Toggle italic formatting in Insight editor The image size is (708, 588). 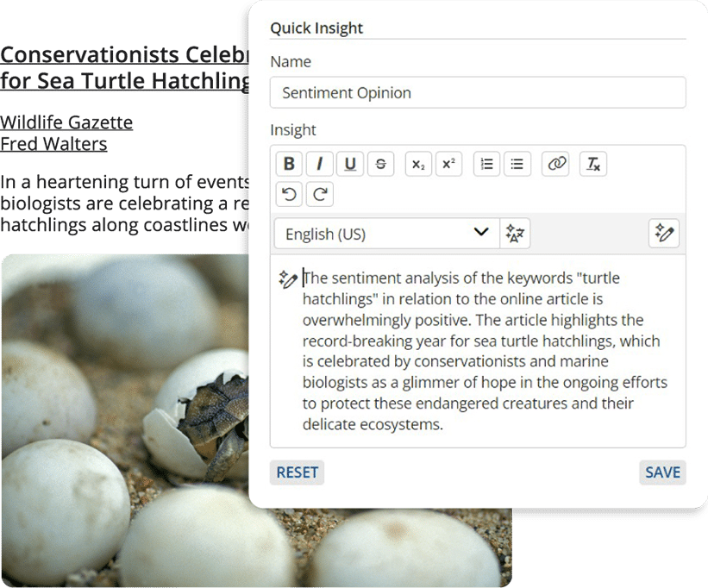[x=320, y=163]
